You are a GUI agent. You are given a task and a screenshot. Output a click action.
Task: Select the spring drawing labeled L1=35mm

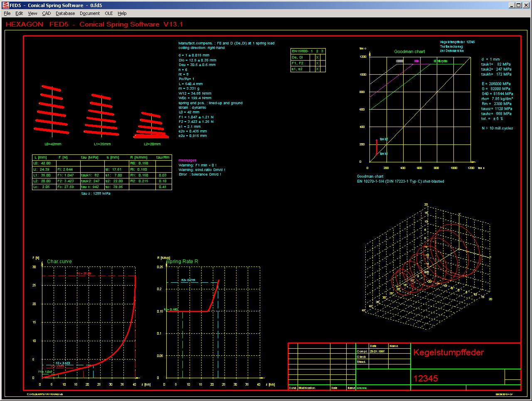(x=101, y=114)
